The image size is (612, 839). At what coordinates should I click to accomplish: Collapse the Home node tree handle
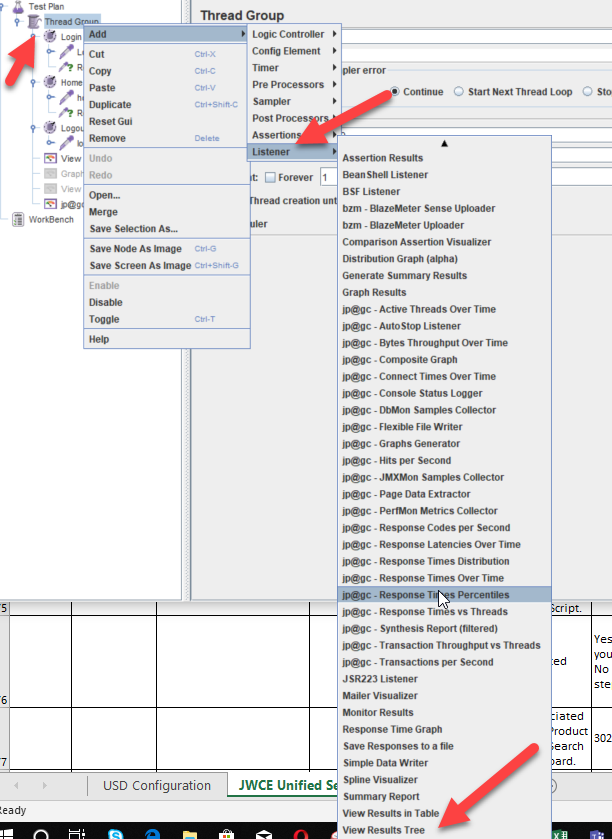pyautogui.click(x=33, y=83)
